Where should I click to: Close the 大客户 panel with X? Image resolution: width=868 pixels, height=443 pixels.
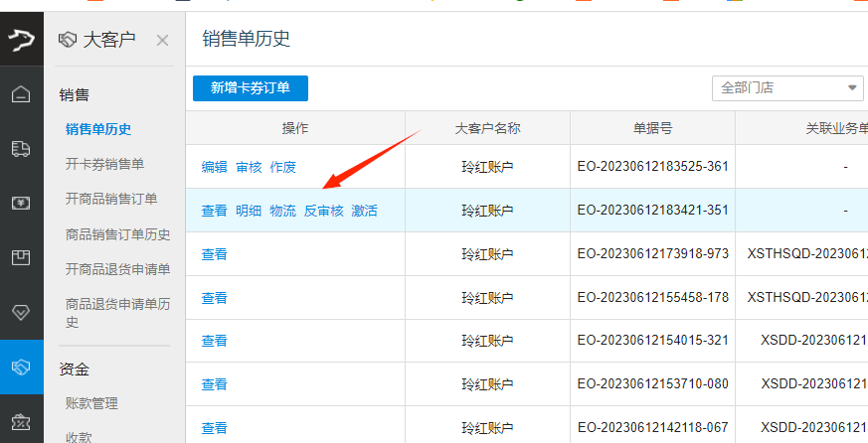tap(162, 41)
